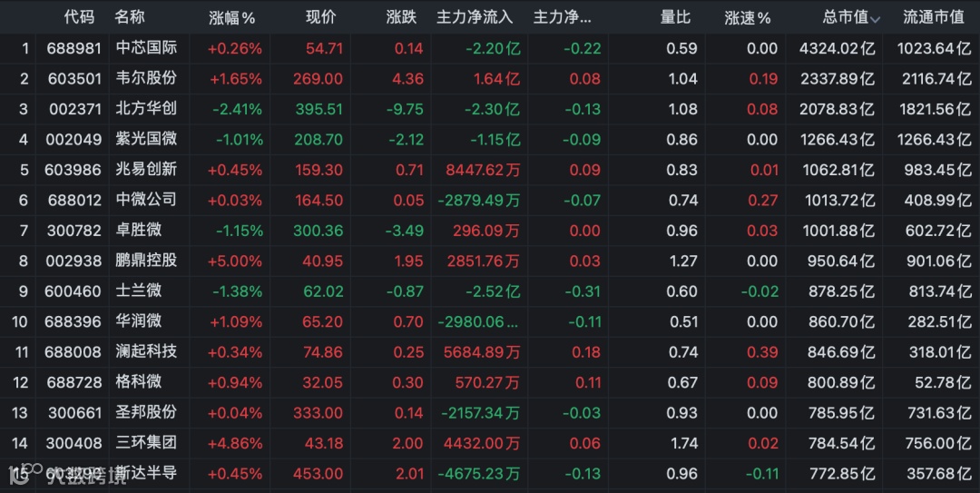
Task: Select stock name 兆易创新
Action: click(x=146, y=170)
